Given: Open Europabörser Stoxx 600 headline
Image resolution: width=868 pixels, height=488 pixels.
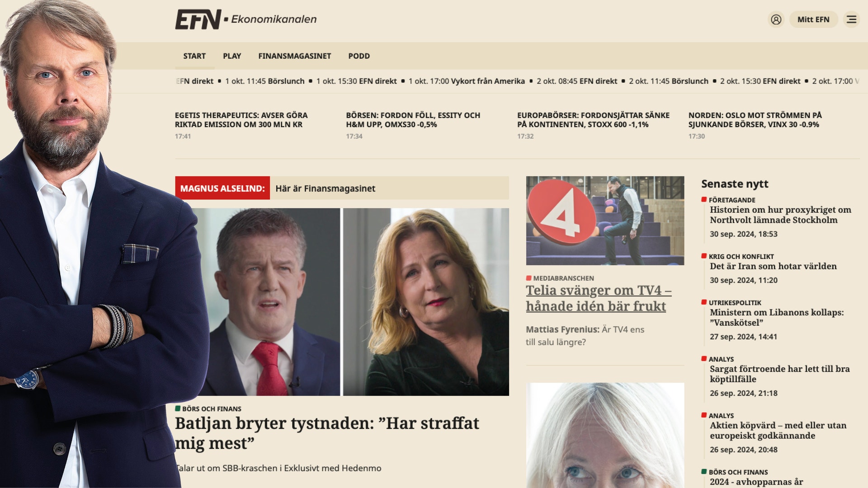Looking at the screenshot, I should [593, 120].
